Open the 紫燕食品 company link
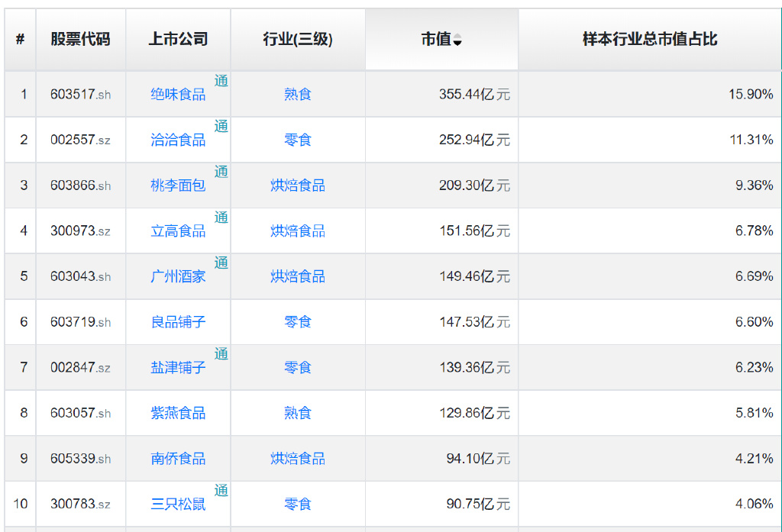 [178, 413]
